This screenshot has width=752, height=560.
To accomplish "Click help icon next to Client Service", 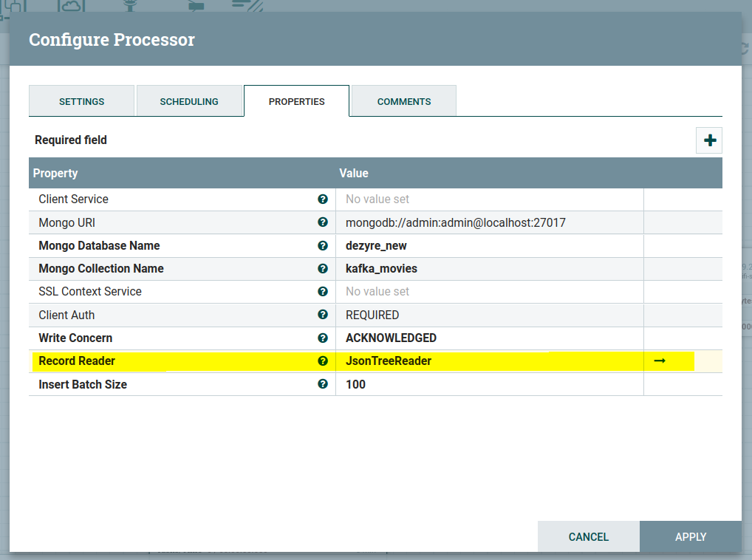I will [323, 199].
